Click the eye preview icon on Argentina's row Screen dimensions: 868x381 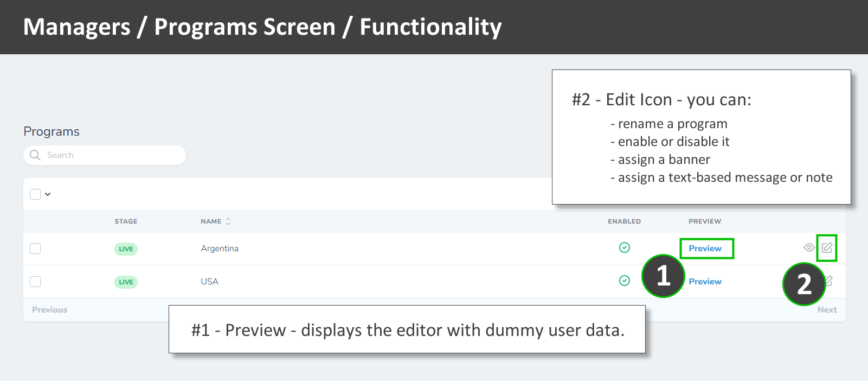[x=808, y=248]
